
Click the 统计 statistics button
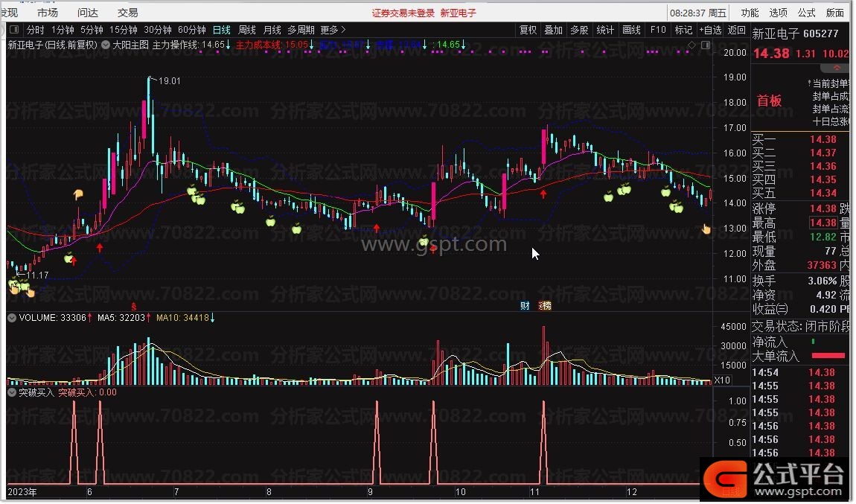point(605,30)
